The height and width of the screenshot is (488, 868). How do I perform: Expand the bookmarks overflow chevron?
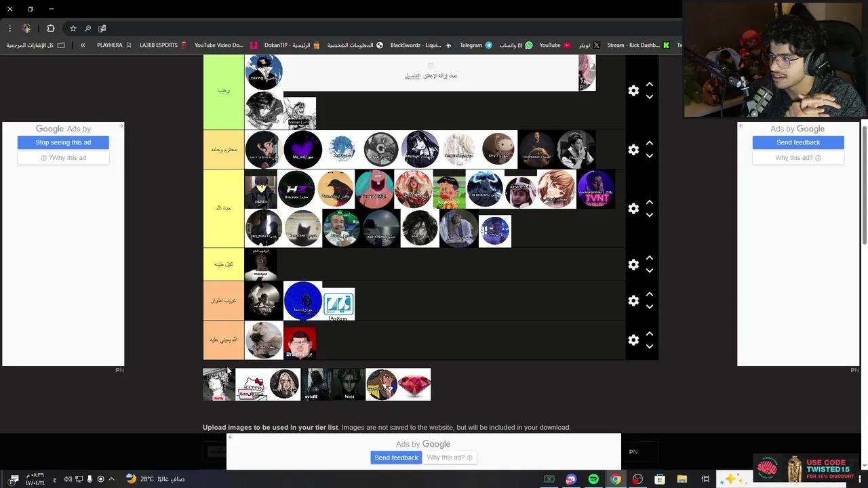click(83, 45)
